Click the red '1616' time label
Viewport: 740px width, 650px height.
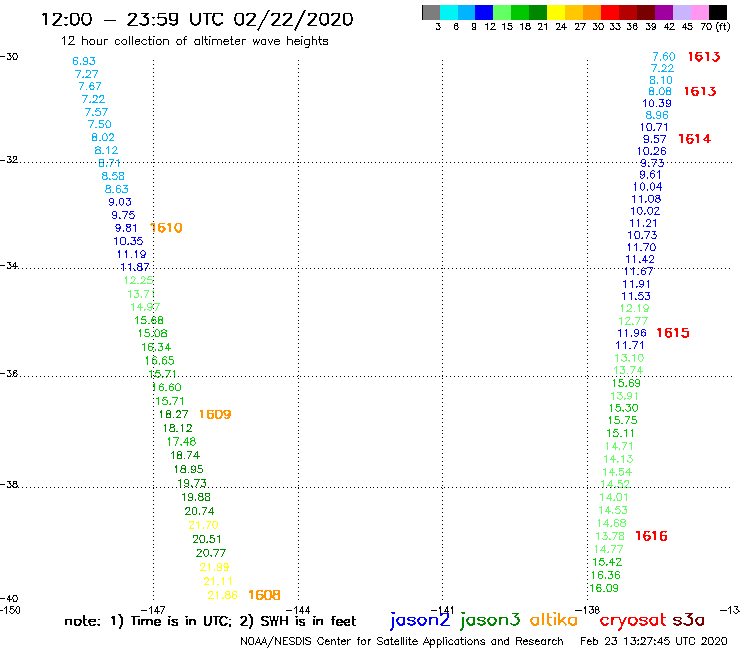click(x=651, y=536)
